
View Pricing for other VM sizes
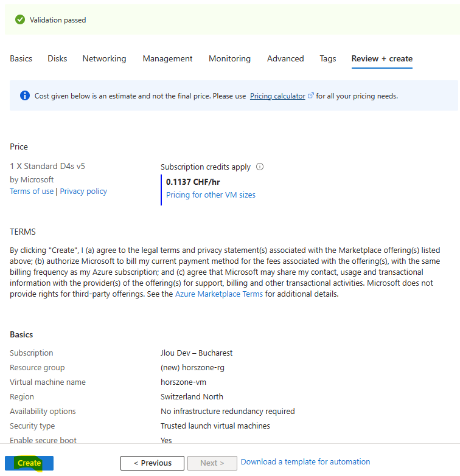(x=211, y=195)
